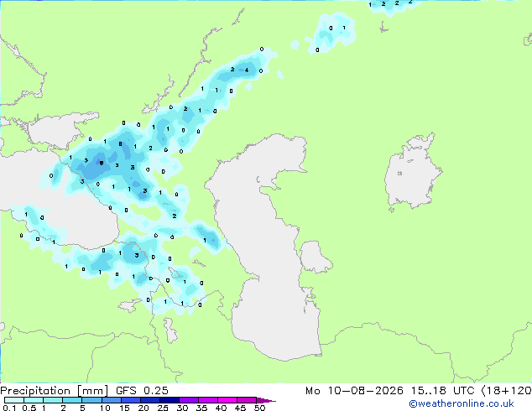Screen dimensions: 532x411
Task: Click the legend label "35"
Action: (201, 408)
